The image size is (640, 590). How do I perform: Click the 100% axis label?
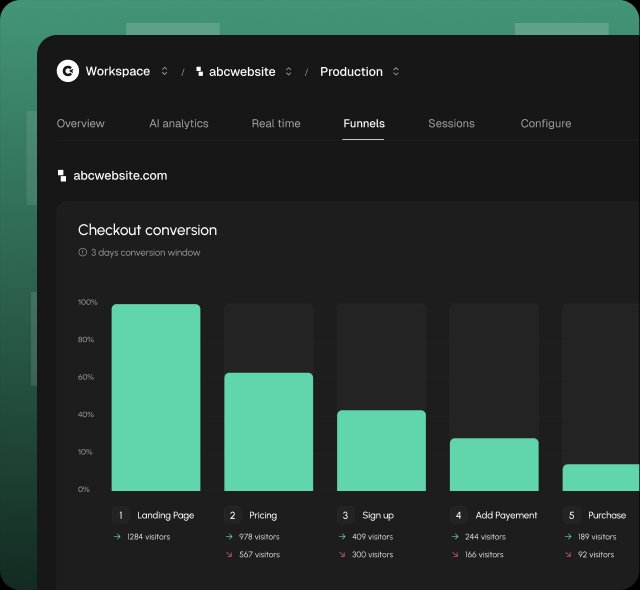click(88, 302)
